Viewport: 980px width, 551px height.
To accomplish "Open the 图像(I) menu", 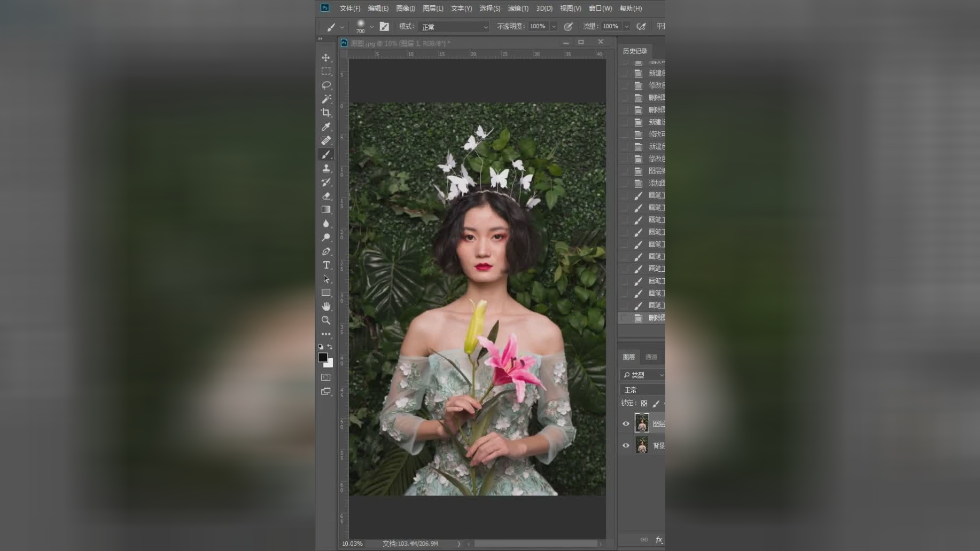I will [x=406, y=9].
